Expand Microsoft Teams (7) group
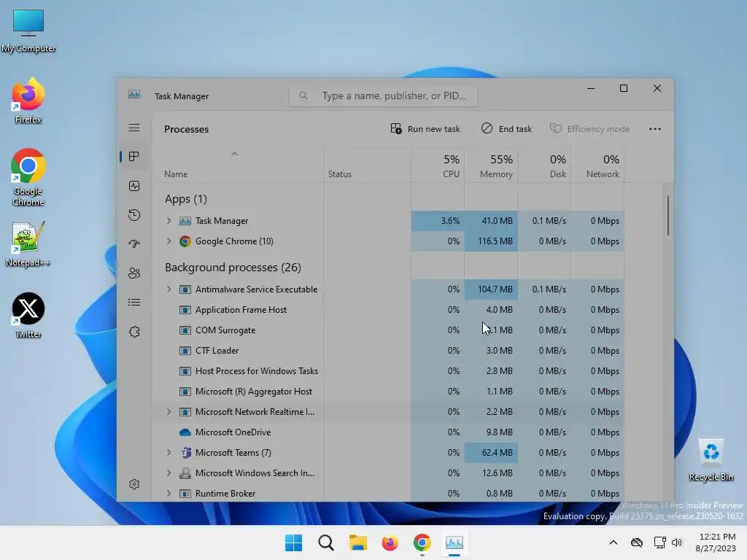The image size is (747, 560). 169,453
